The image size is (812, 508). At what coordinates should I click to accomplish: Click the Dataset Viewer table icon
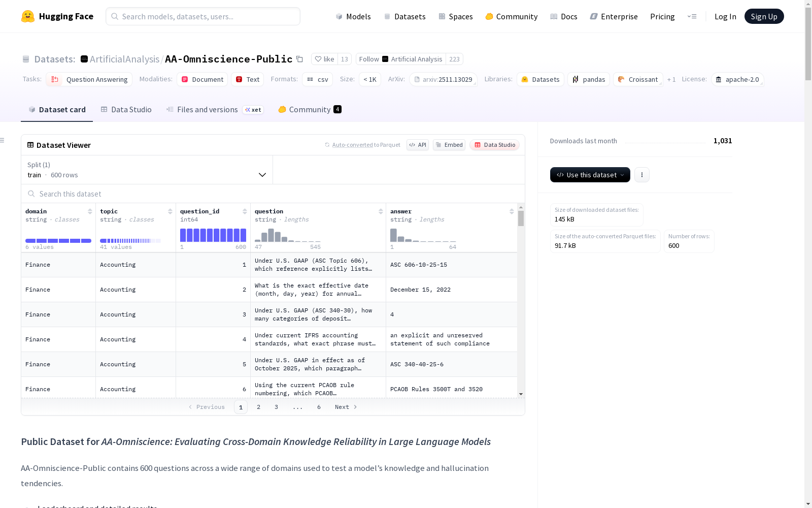click(x=30, y=145)
